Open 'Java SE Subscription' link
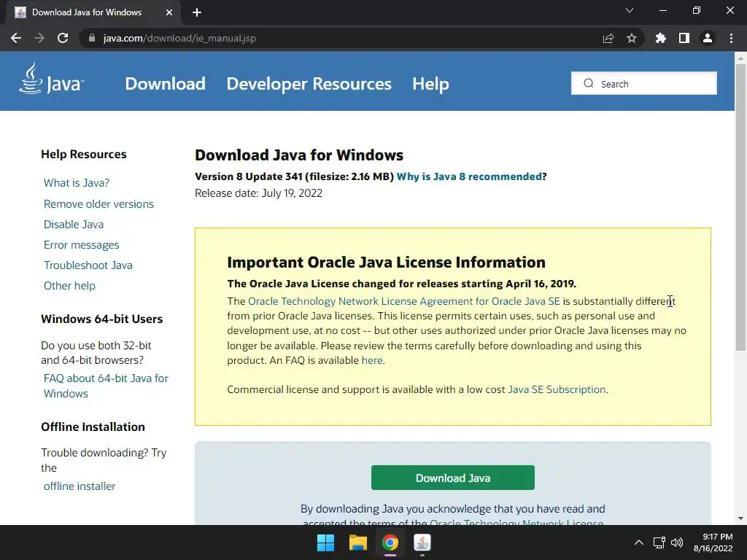Screen dimensions: 747x560 pyautogui.click(x=557, y=389)
